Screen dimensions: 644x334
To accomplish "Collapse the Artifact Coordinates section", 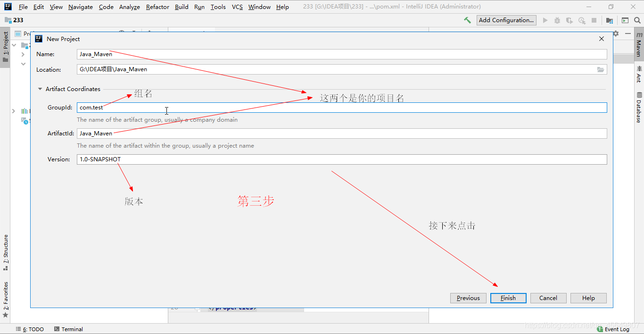I will tap(40, 89).
